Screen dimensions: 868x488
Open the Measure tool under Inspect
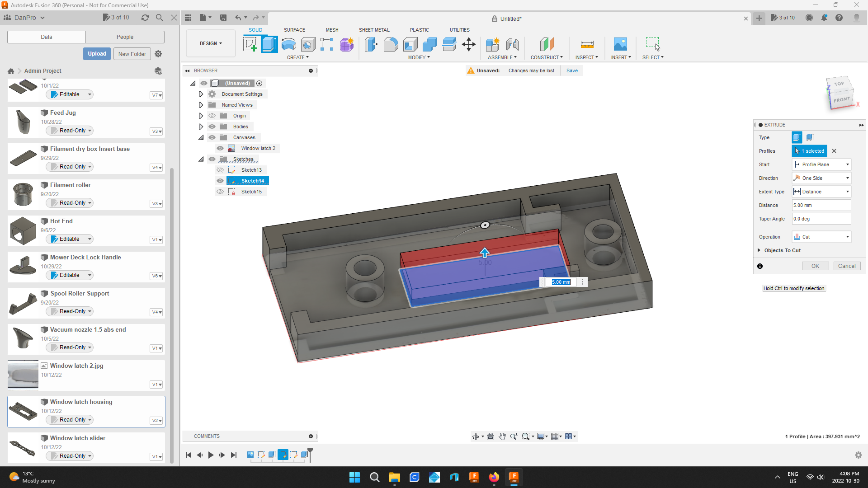tap(586, 45)
